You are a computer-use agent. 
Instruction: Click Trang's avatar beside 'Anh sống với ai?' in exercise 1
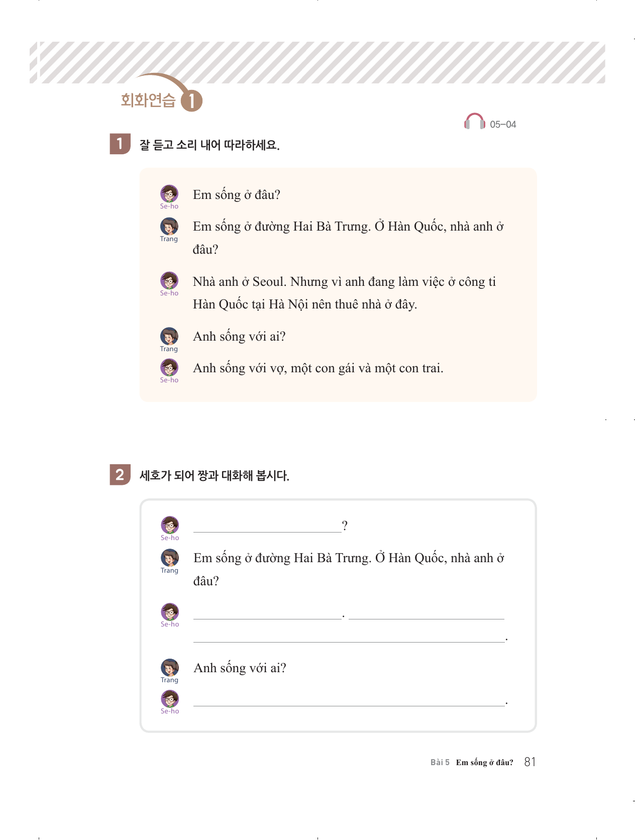coord(169,337)
